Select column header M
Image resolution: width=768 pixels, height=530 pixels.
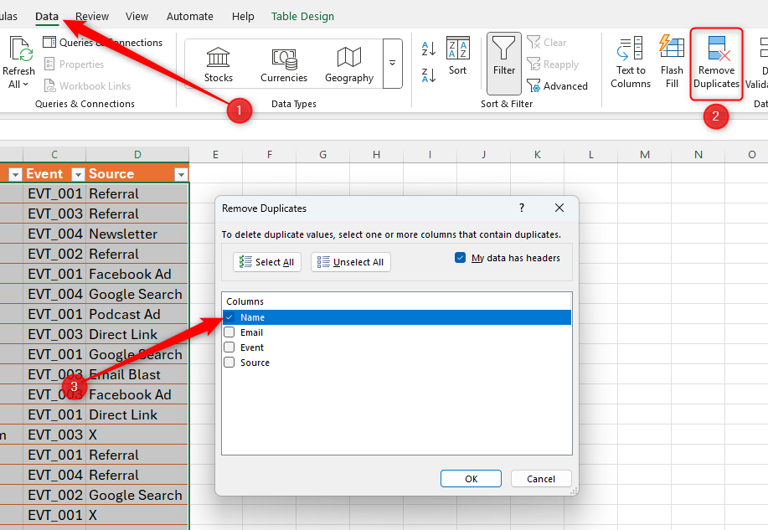coord(644,155)
